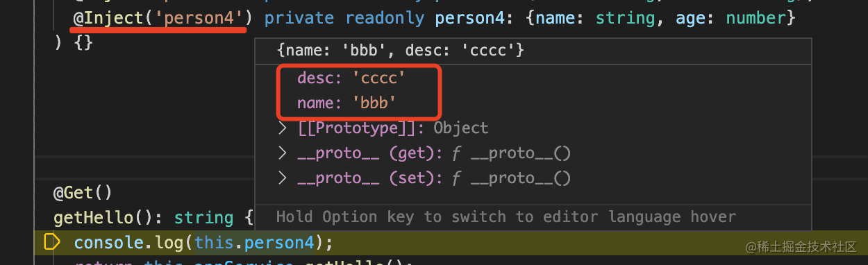Expand the __proto__ (set) entry
The height and width of the screenshot is (265, 868).
[x=282, y=178]
